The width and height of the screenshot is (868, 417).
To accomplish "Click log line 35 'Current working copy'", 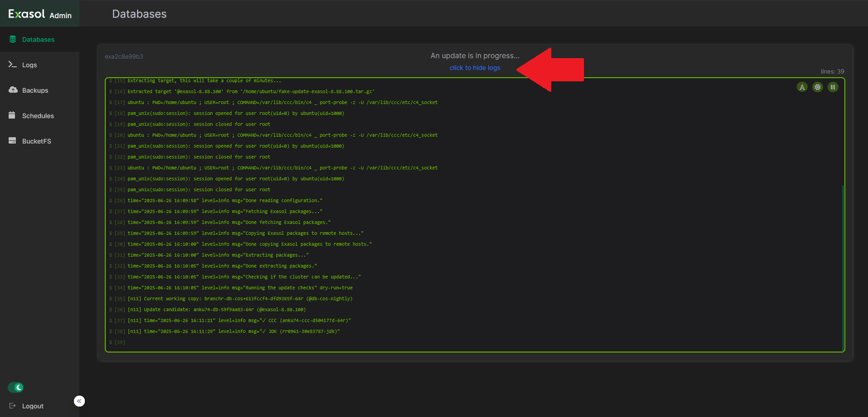I will (231, 299).
